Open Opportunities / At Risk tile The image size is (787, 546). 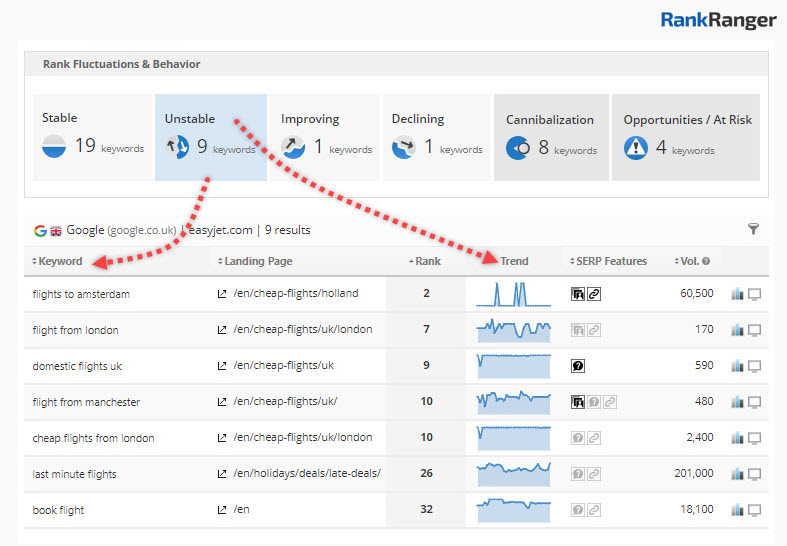686,138
